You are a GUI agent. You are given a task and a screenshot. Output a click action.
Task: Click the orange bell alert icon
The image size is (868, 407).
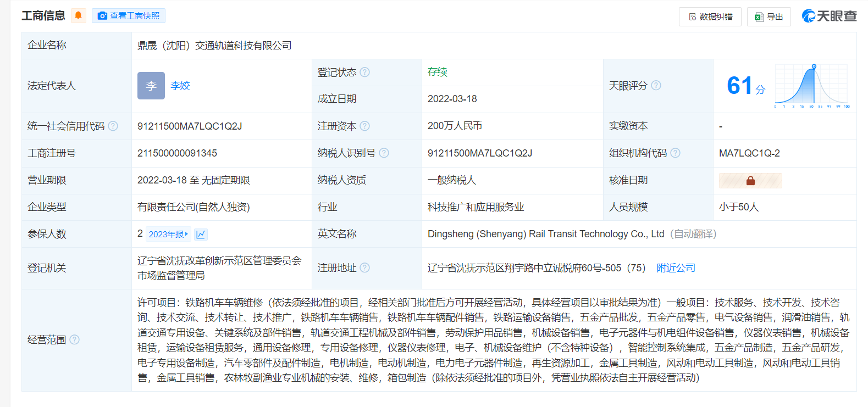[79, 15]
